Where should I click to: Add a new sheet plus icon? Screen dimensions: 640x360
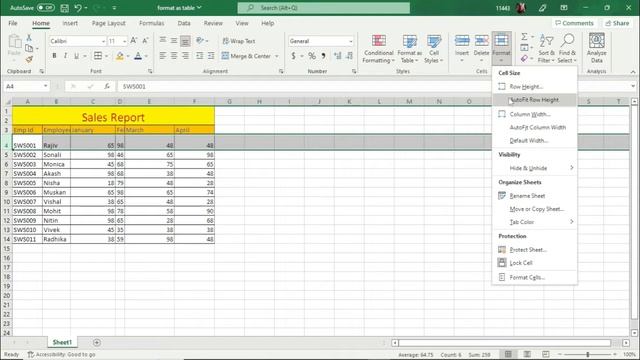97,342
